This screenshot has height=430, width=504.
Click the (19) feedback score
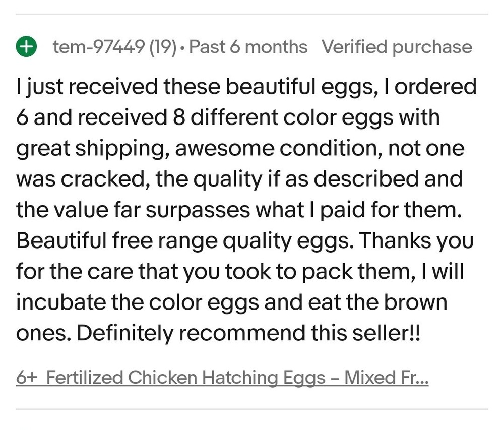click(163, 47)
